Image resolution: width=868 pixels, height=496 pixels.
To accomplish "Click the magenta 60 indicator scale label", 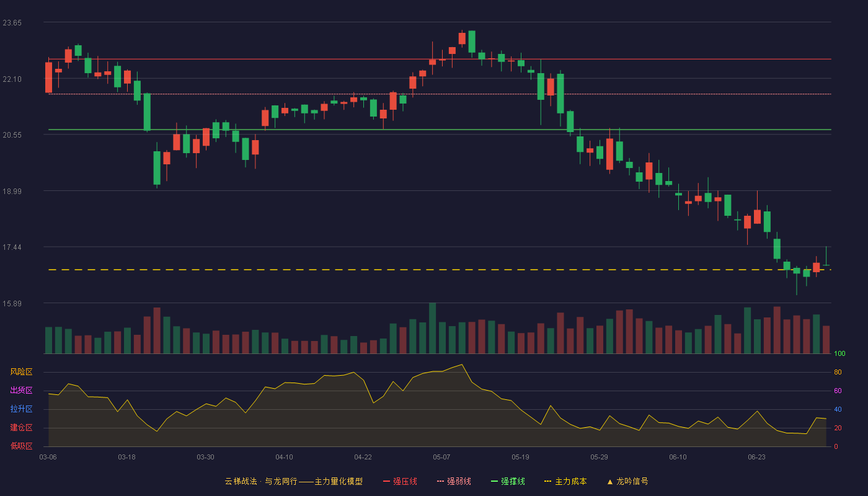I will [x=838, y=391].
